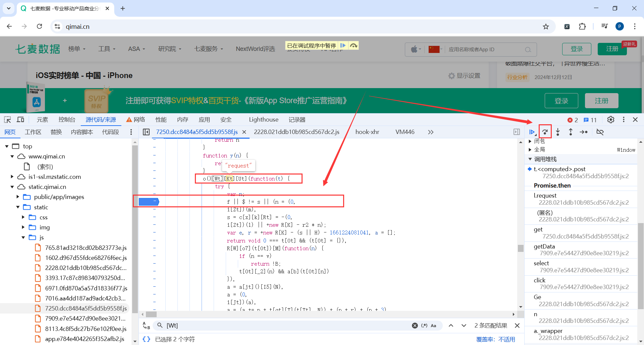Image resolution: width=644 pixels, height=345 pixels.
Task: Open the 元素 panel tab
Action: [x=42, y=120]
